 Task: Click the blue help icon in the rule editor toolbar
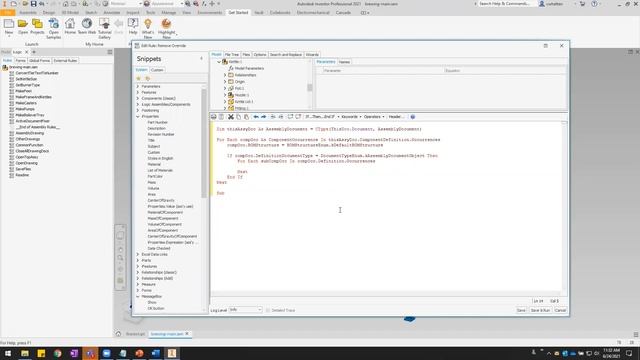coord(413,117)
